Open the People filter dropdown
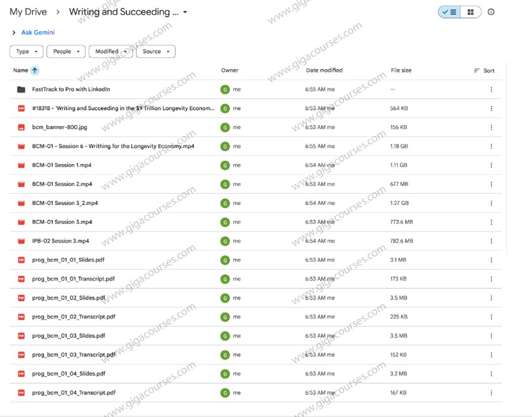 click(65, 52)
